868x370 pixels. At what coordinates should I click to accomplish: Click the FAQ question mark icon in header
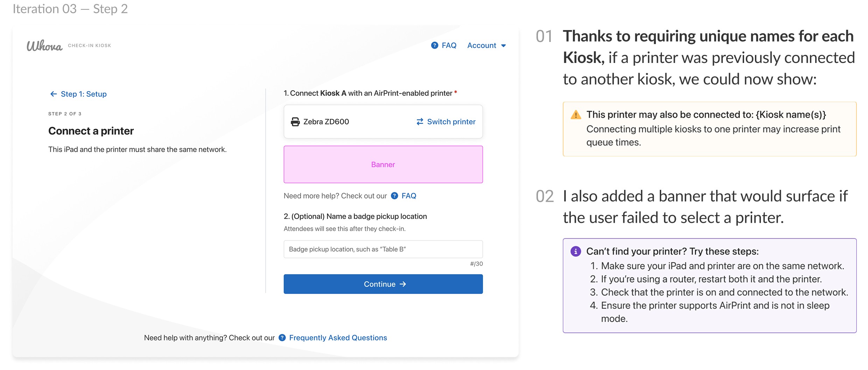(434, 45)
